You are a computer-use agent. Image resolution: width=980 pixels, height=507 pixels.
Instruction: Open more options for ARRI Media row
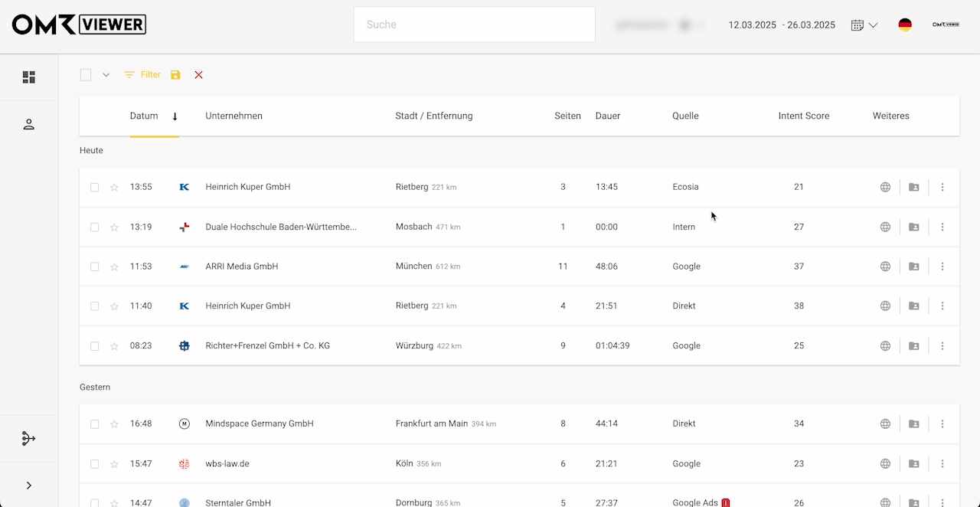coord(942,267)
